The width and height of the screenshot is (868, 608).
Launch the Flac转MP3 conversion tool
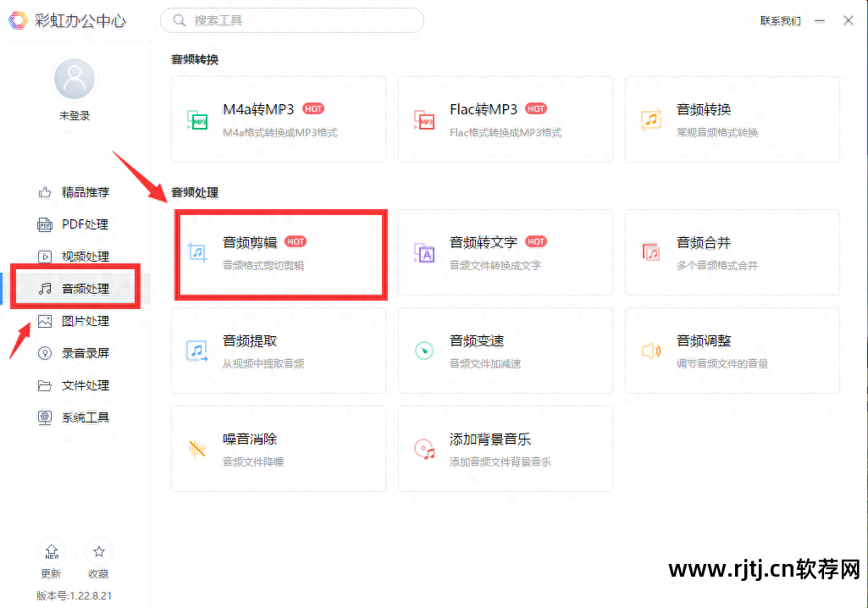pyautogui.click(x=505, y=119)
